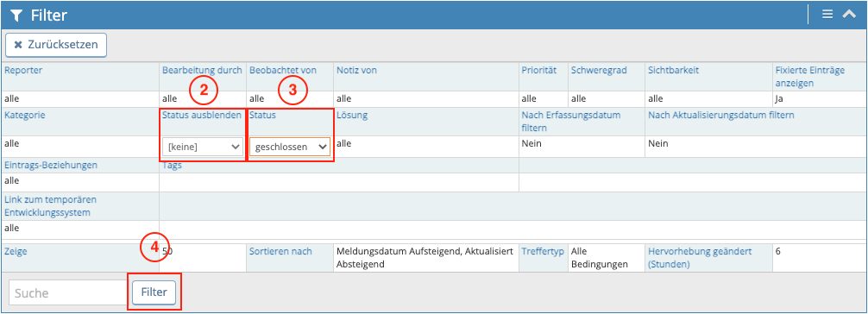Open the Eintrags-Beziehungen filter link
The height and width of the screenshot is (314, 868).
(50, 165)
